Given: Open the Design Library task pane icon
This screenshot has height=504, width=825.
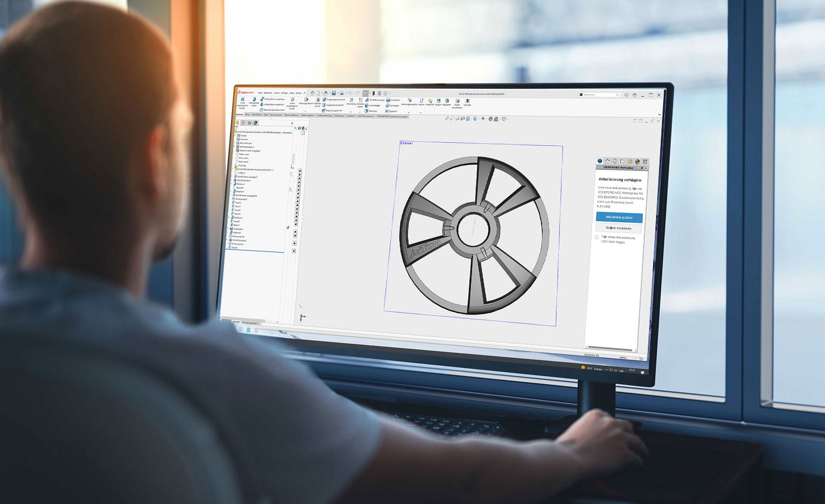Looking at the screenshot, I should point(615,161).
